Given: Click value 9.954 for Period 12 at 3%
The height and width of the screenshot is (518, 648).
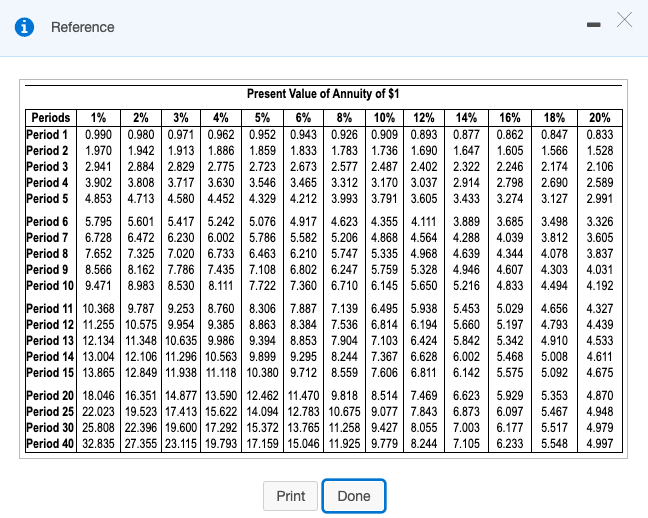Looking at the screenshot, I should click(x=181, y=325).
